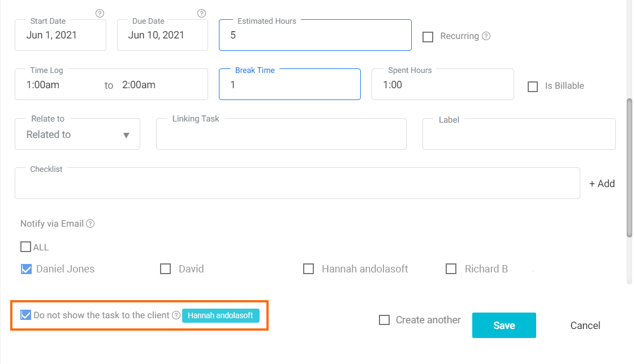The height and width of the screenshot is (364, 634).
Task: Select David for email notification
Action: tap(165, 269)
